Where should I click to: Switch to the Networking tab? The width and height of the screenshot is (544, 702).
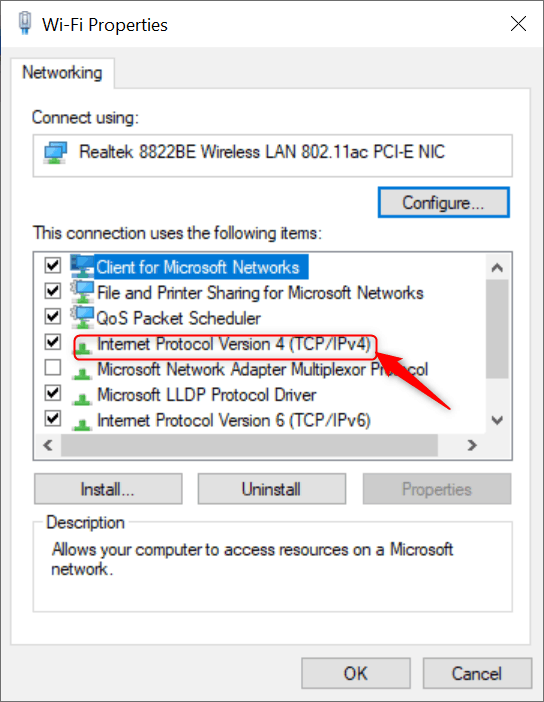[x=62, y=73]
